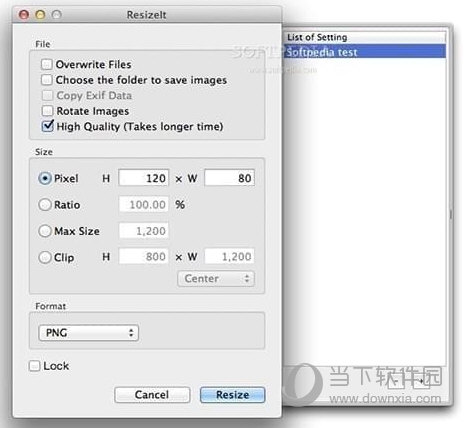Uncheck High Quality (Takes longer time)
The height and width of the screenshot is (428, 466).
(47, 126)
